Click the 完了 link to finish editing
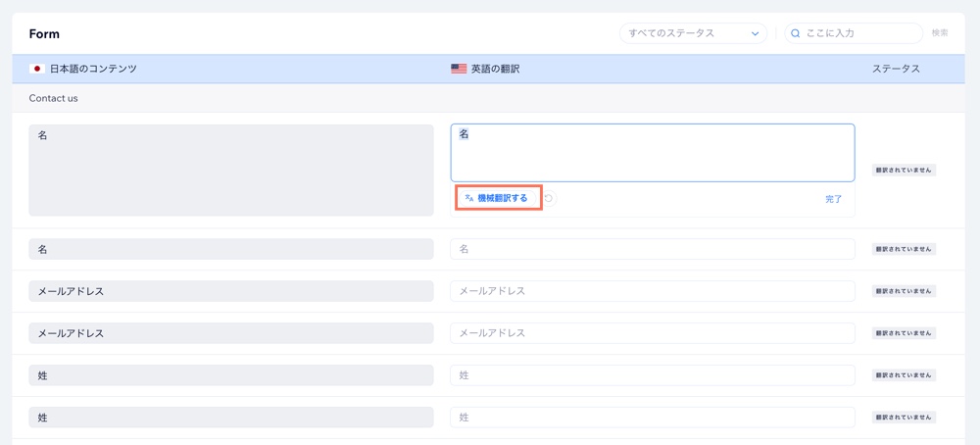This screenshot has width=980, height=445. 833,199
